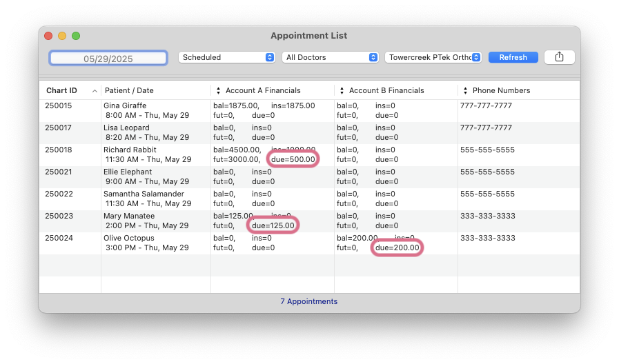Close the Appointment List window
The width and height of the screenshot is (619, 364).
[48, 36]
